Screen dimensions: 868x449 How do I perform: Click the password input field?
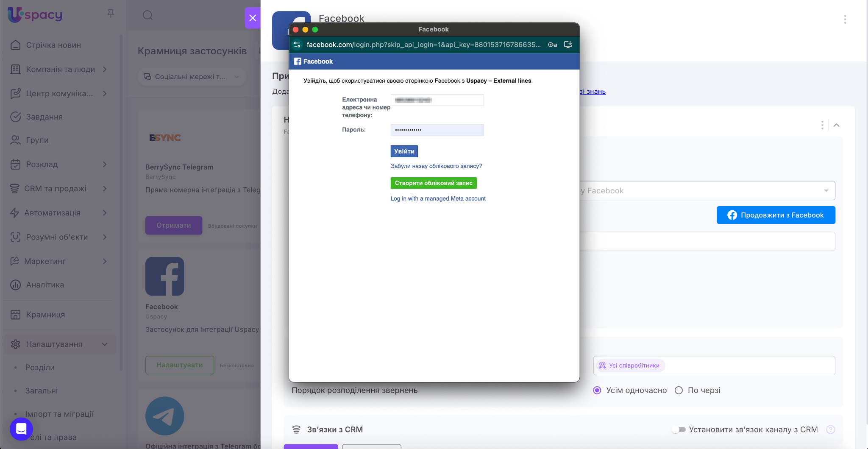pyautogui.click(x=437, y=130)
